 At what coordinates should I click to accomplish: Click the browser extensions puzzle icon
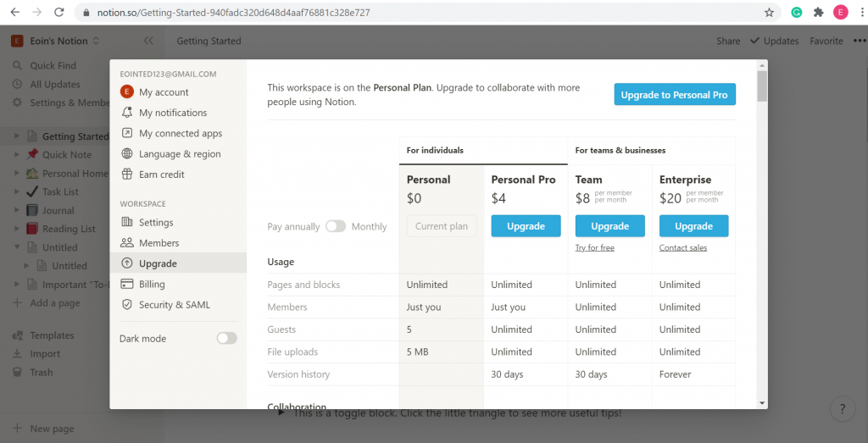point(819,12)
